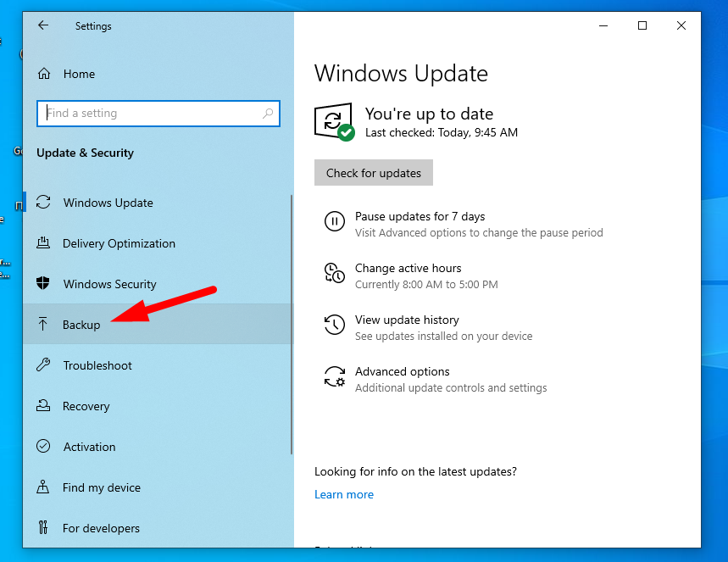Maximize the Settings window
This screenshot has height=562, width=728.
642,26
